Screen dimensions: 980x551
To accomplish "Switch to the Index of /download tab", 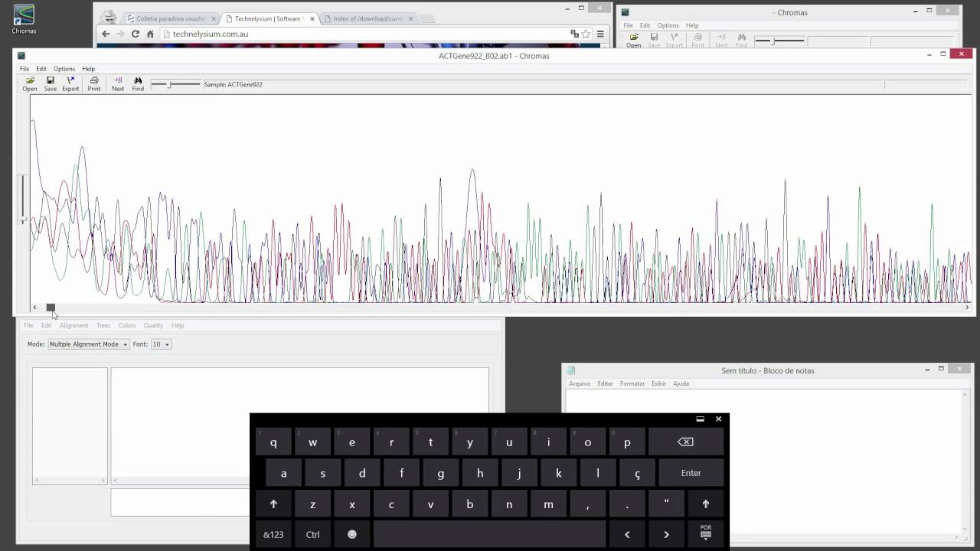I will [x=368, y=18].
